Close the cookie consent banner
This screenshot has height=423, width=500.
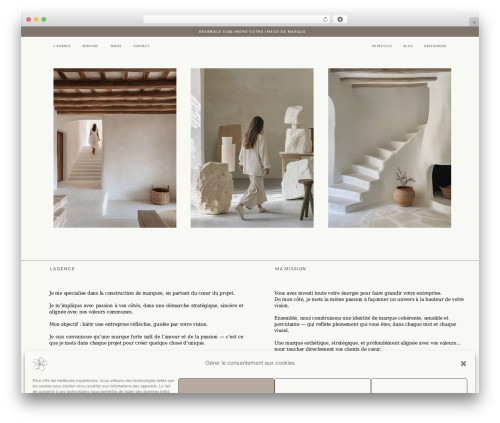[463, 363]
